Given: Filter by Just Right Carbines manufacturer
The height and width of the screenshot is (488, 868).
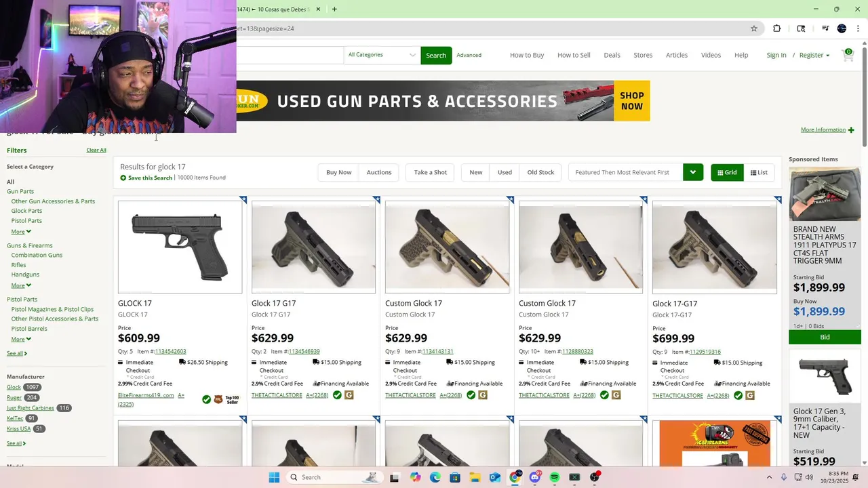Looking at the screenshot, I should [31, 408].
